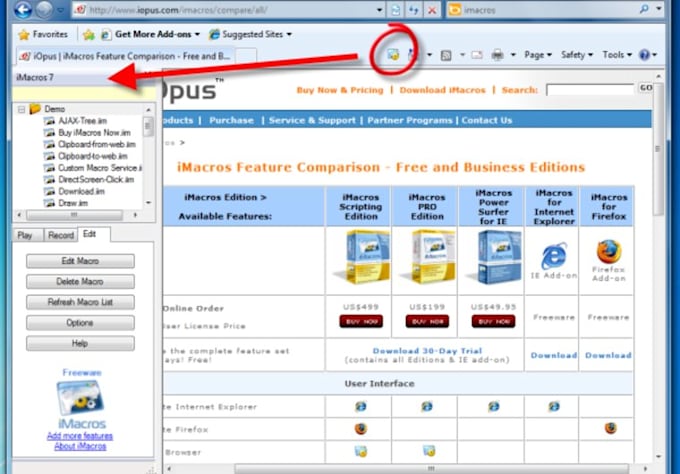This screenshot has width=680, height=474.
Task: Click About iMacros link
Action: 80,446
